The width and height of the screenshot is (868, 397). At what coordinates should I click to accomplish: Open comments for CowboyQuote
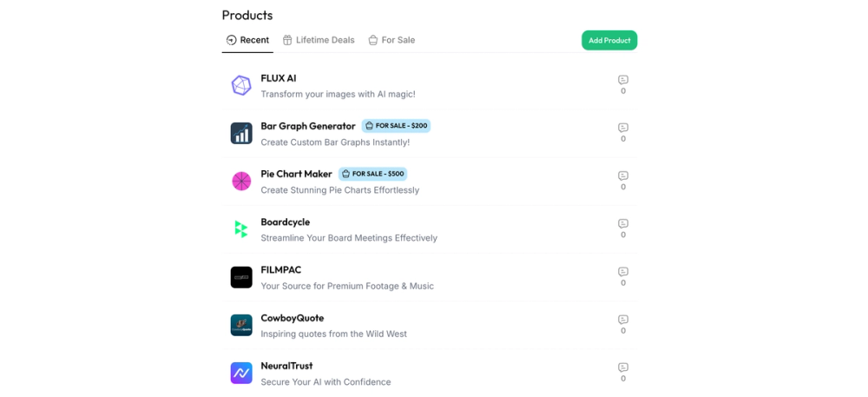(623, 325)
